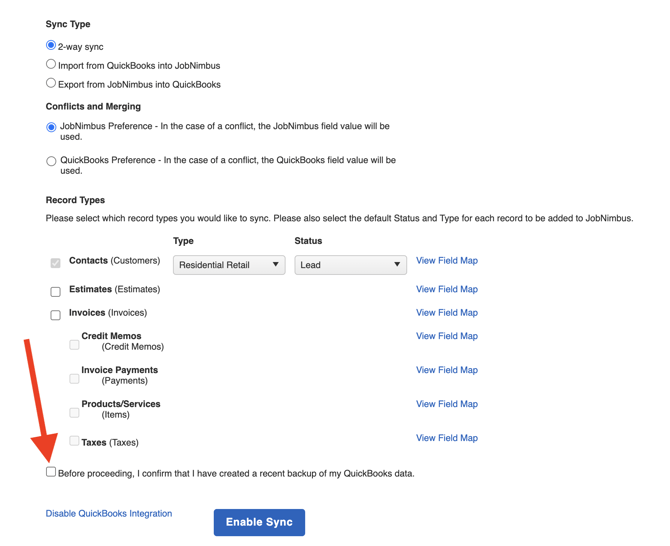Click the Enable Sync button

click(x=259, y=522)
